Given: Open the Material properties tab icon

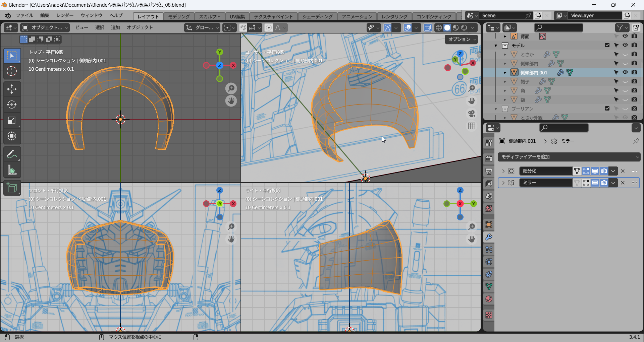Looking at the screenshot, I should 489,299.
